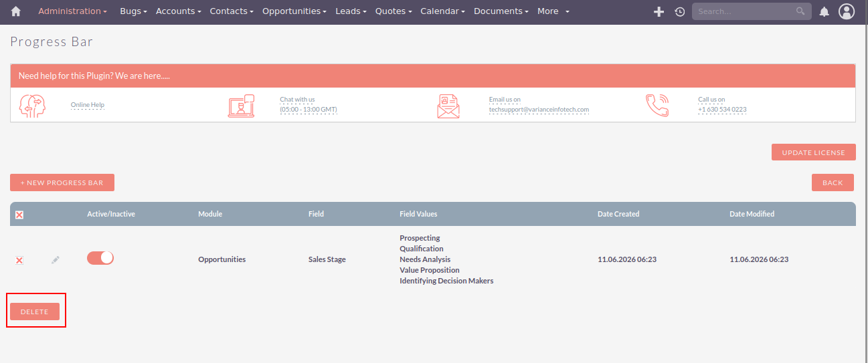Click the Qualification field value
This screenshot has height=363, width=868.
[422, 249]
